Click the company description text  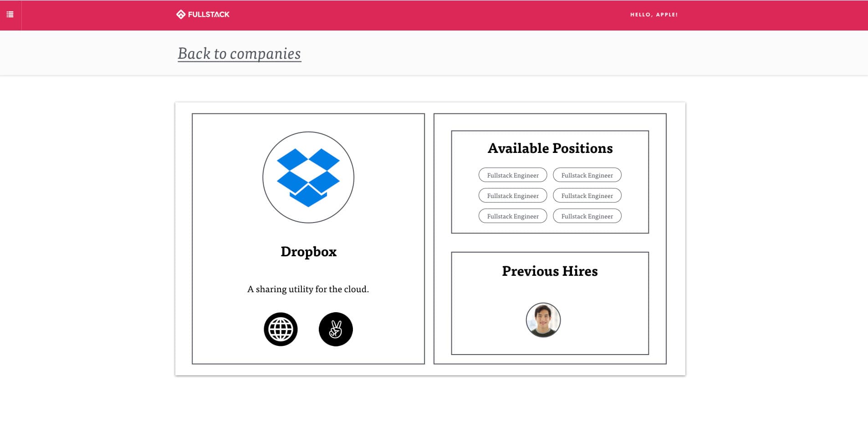pyautogui.click(x=308, y=289)
